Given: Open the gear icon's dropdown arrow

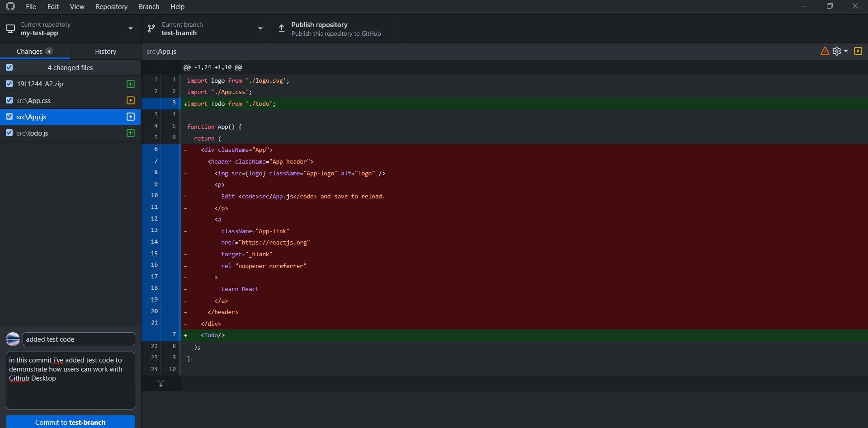Looking at the screenshot, I should click(x=845, y=51).
